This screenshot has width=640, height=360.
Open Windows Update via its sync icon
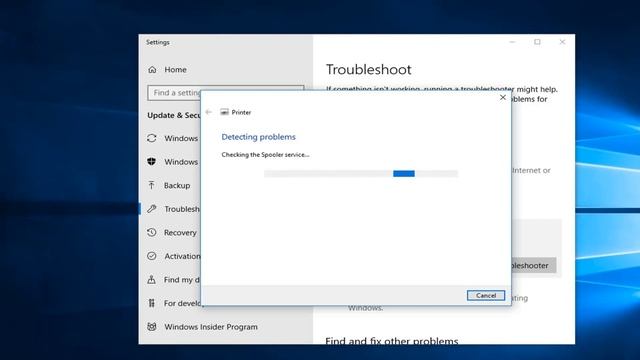coord(152,138)
